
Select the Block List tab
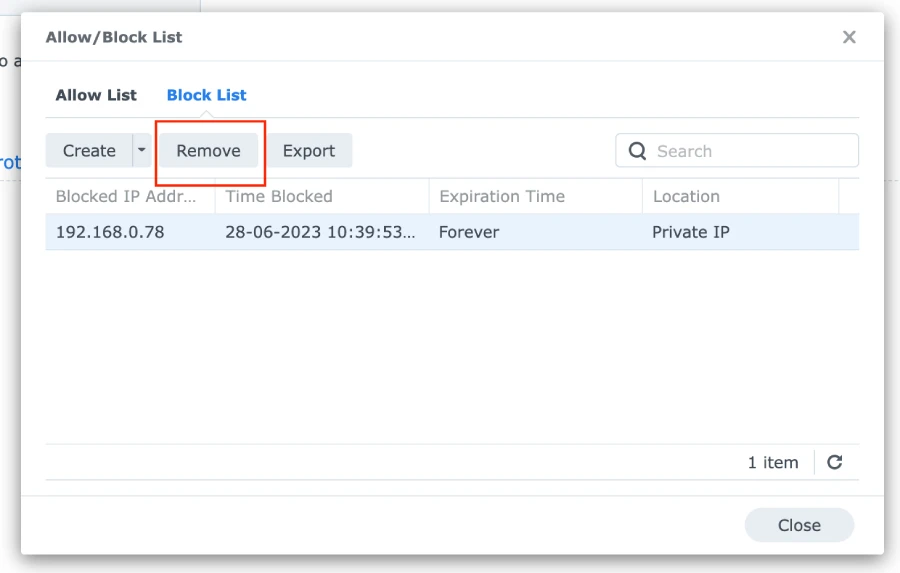point(207,95)
